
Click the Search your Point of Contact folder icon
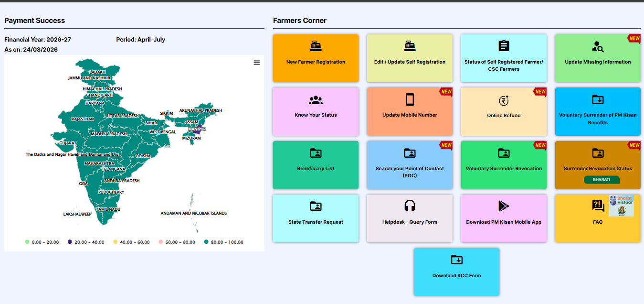coord(410,153)
